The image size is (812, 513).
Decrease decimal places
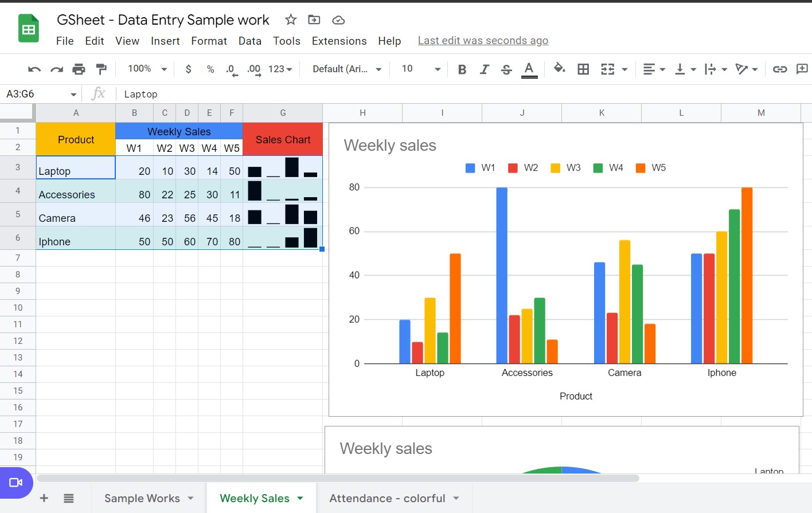tap(232, 70)
